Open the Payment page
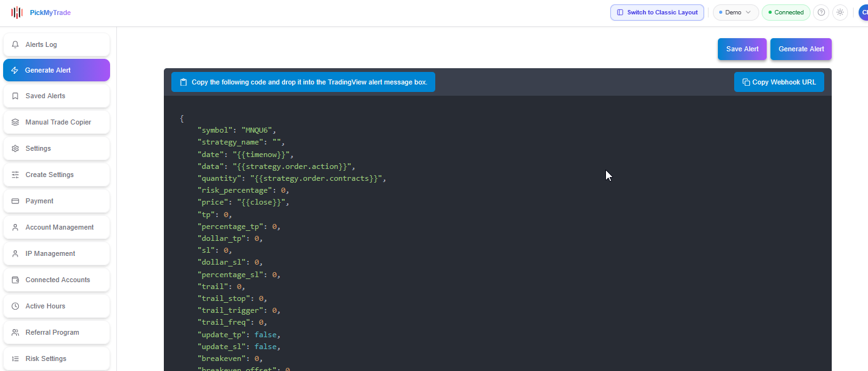 click(56, 201)
